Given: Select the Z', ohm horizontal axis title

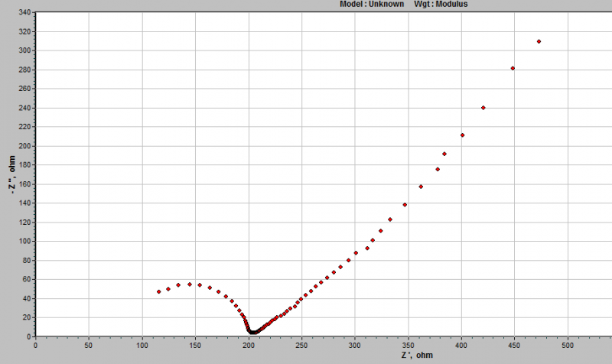Looking at the screenshot, I should (417, 356).
